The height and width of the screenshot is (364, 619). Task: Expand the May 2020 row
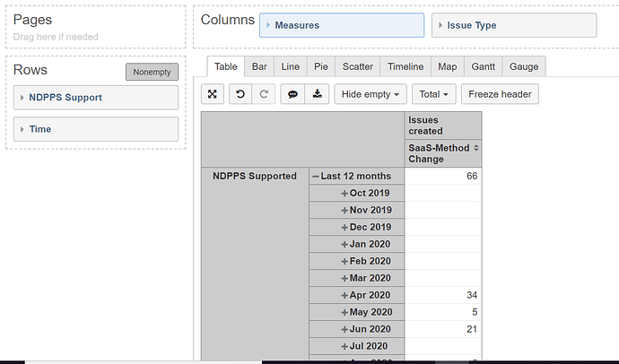pyautogui.click(x=344, y=312)
